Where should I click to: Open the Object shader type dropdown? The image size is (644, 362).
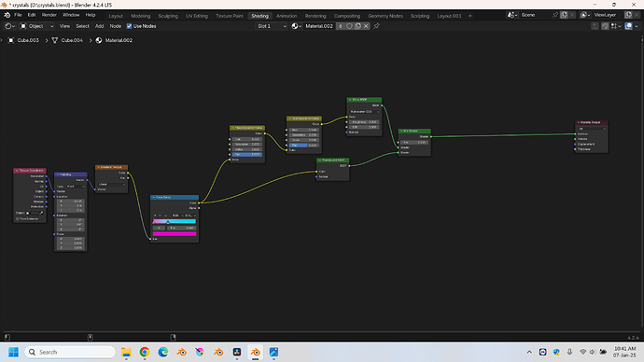pos(37,26)
